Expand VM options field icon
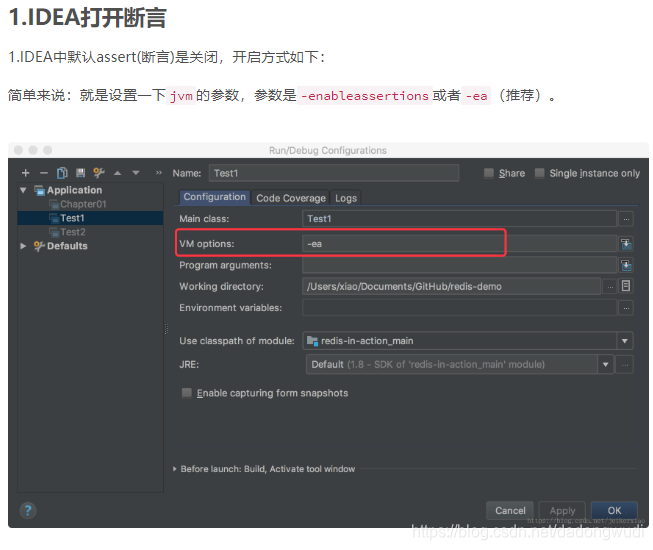 click(626, 244)
